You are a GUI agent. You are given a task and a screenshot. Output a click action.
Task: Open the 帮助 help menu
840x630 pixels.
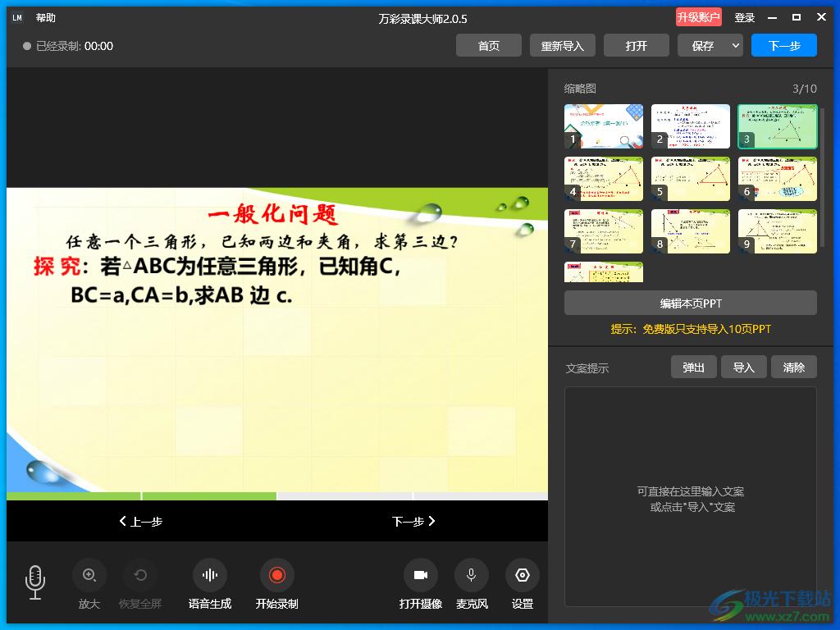click(46, 18)
